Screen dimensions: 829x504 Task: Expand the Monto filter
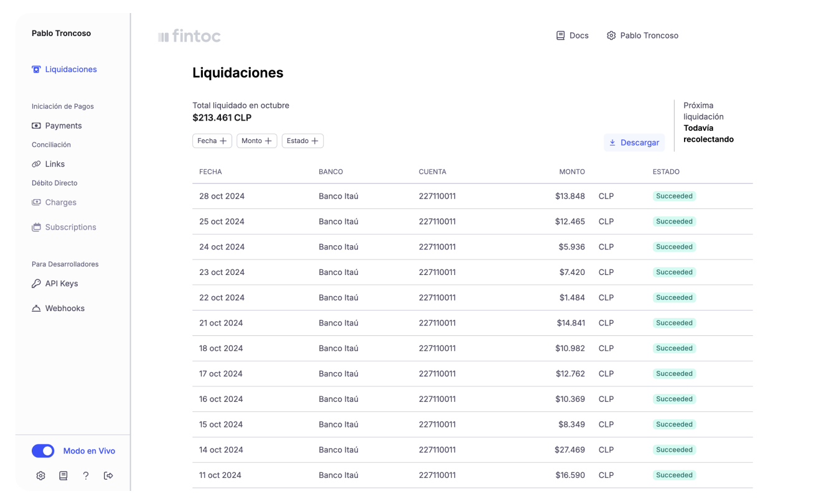click(x=256, y=141)
